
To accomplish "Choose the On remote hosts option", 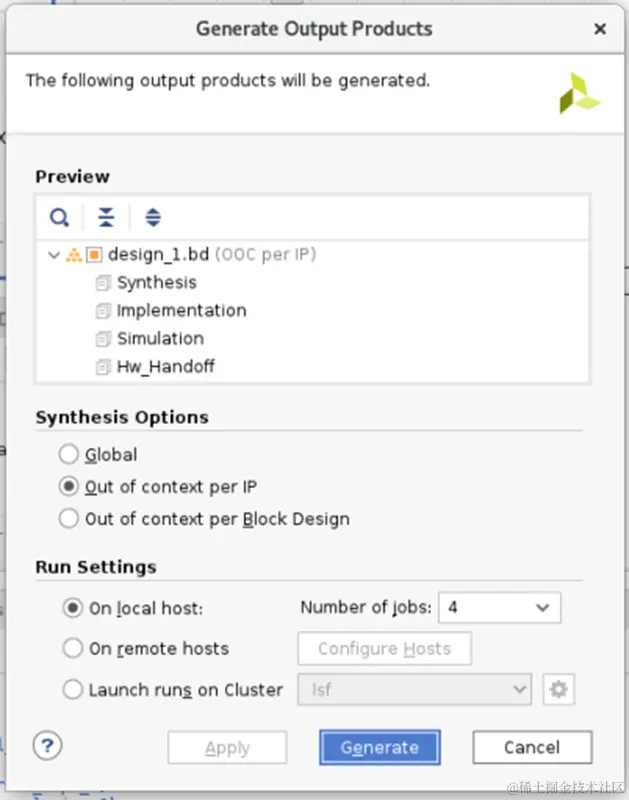I will 73,649.
